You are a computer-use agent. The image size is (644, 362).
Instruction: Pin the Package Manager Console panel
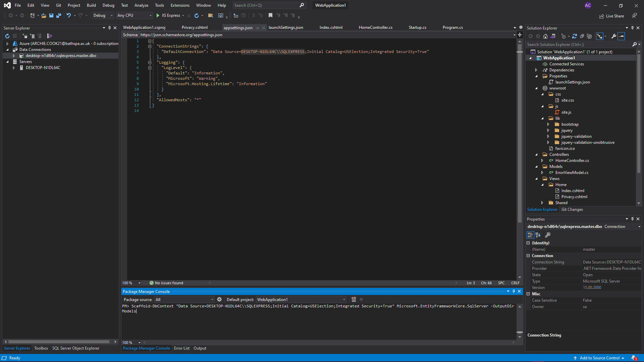tap(514, 291)
